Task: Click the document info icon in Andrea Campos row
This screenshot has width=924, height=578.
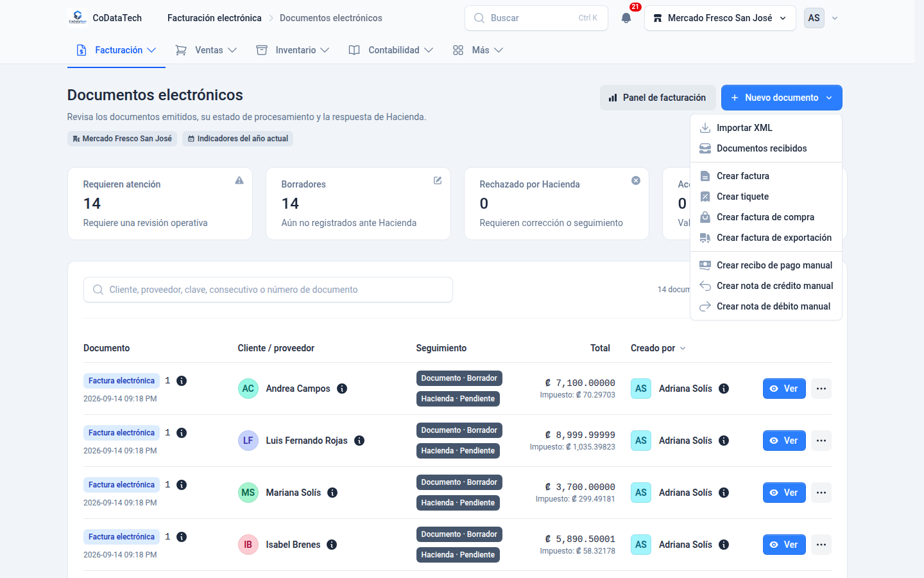Action: [182, 381]
